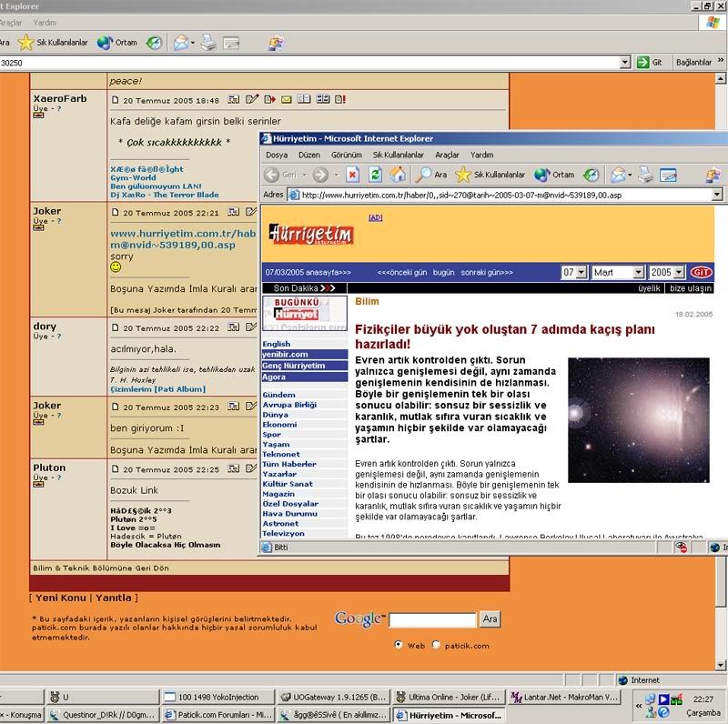Click the Google search text field
The width and height of the screenshot is (728, 724).
[x=432, y=619]
